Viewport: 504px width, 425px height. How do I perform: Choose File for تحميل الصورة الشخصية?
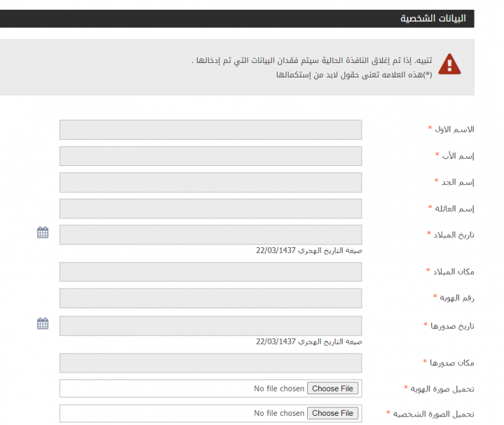pos(332,413)
